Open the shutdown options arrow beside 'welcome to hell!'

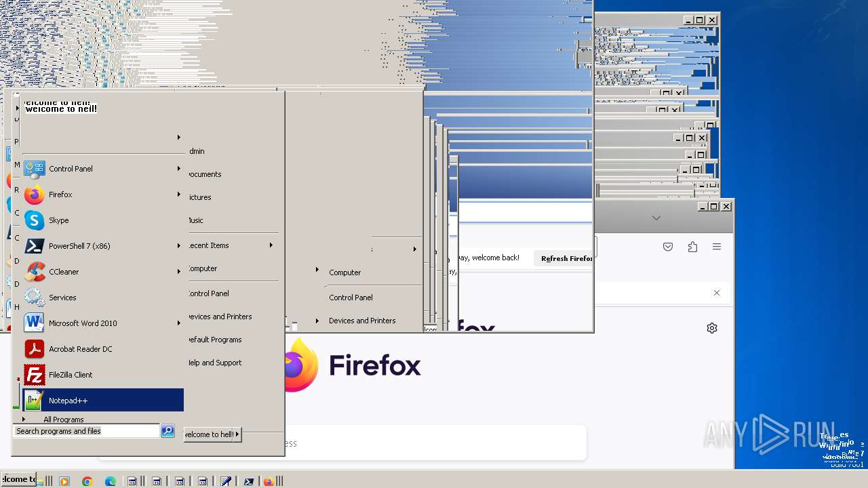(x=237, y=434)
